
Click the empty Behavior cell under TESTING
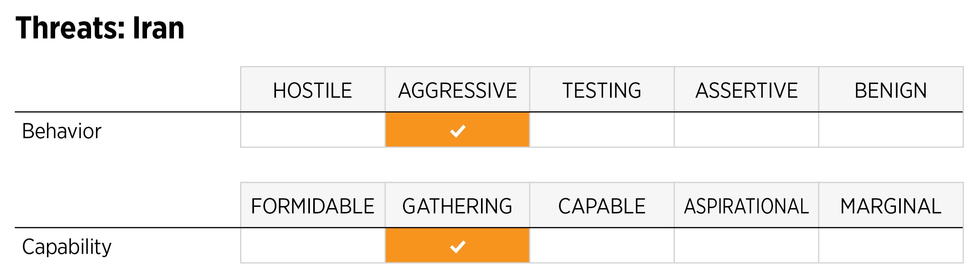pyautogui.click(x=602, y=130)
